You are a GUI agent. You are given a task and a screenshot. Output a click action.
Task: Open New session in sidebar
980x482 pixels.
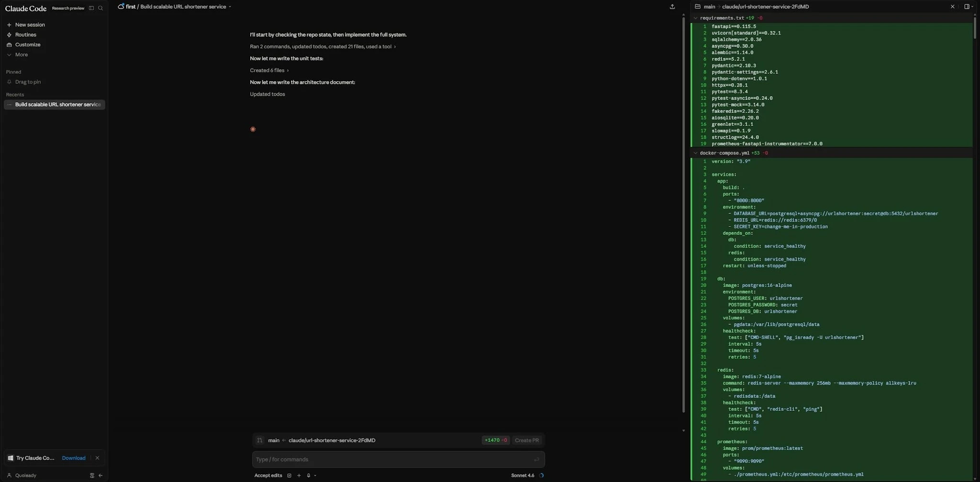[x=30, y=25]
